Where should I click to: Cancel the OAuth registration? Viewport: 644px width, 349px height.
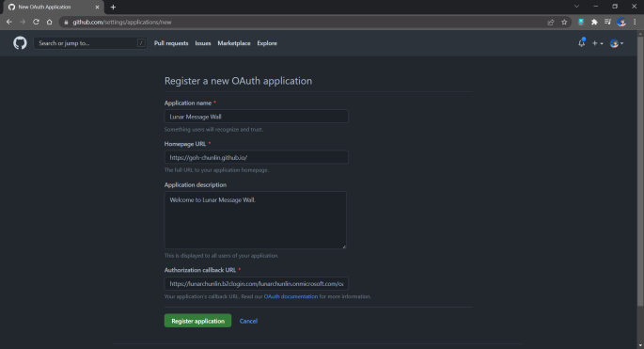coord(248,321)
